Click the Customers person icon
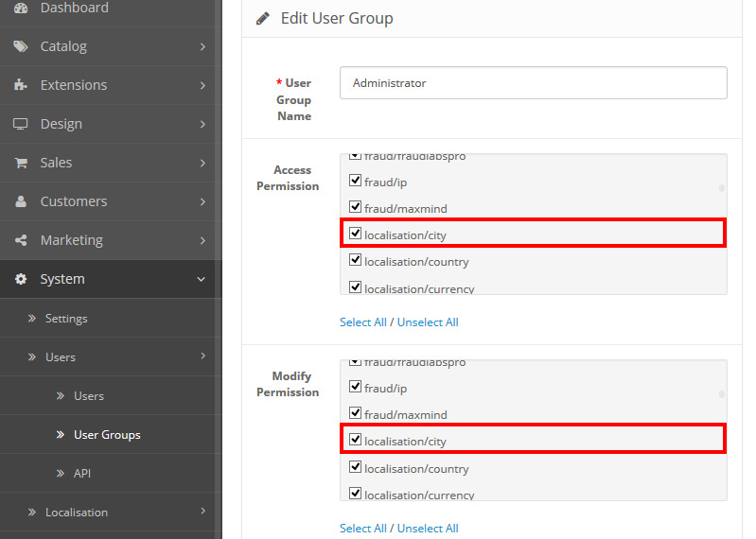 pos(21,201)
